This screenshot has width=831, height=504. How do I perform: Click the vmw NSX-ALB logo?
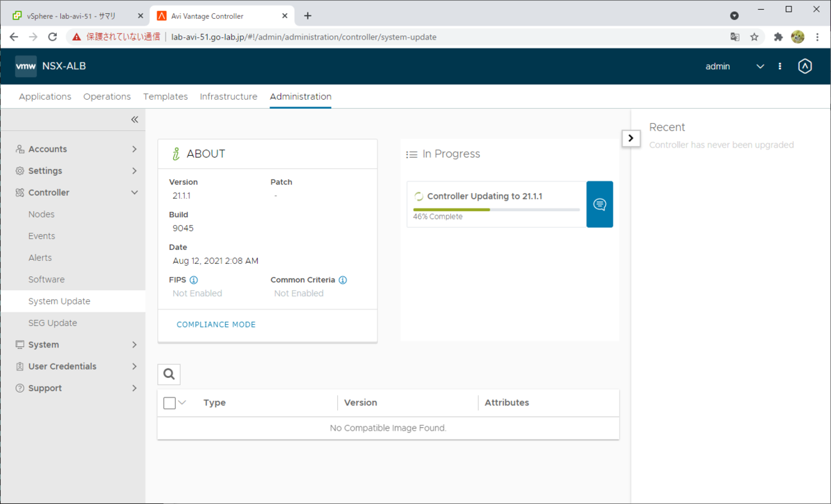(x=51, y=66)
